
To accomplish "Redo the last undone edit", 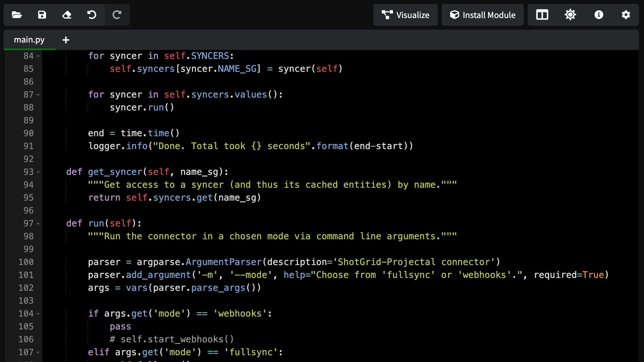I will point(117,15).
